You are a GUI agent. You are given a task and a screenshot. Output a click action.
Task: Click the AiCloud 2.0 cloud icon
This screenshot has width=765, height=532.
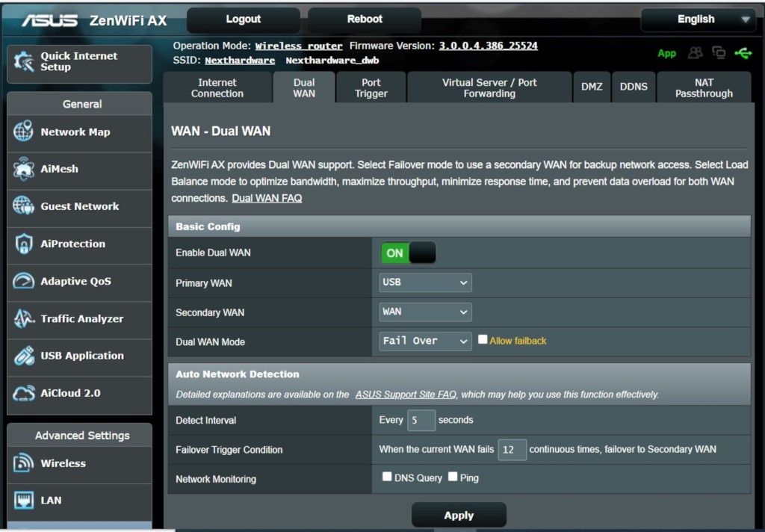click(x=23, y=393)
